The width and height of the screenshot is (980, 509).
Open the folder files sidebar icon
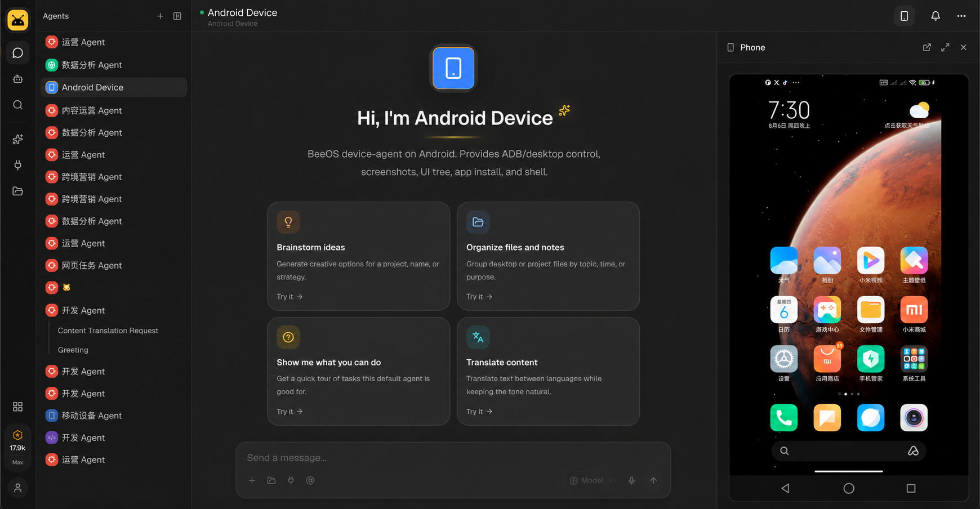18,191
